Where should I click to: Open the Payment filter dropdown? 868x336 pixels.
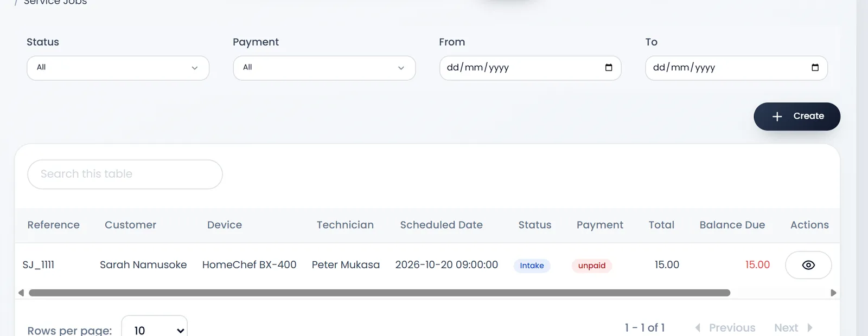(x=324, y=68)
